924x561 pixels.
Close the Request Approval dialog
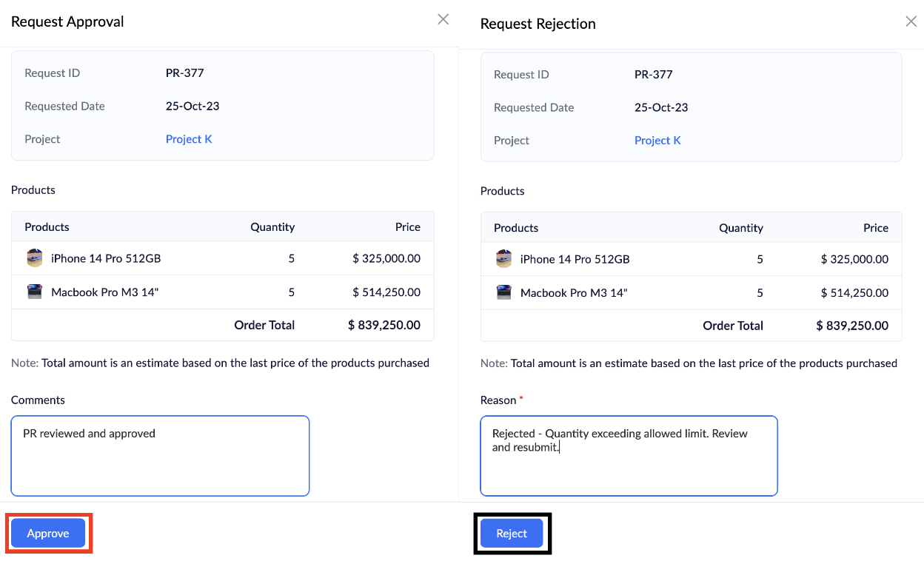coord(443,19)
